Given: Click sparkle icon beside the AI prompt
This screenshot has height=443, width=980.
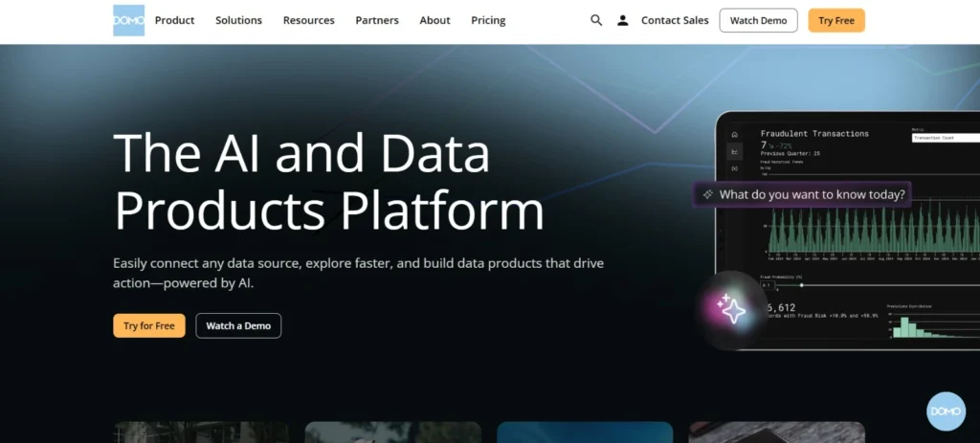Looking at the screenshot, I should (x=708, y=194).
